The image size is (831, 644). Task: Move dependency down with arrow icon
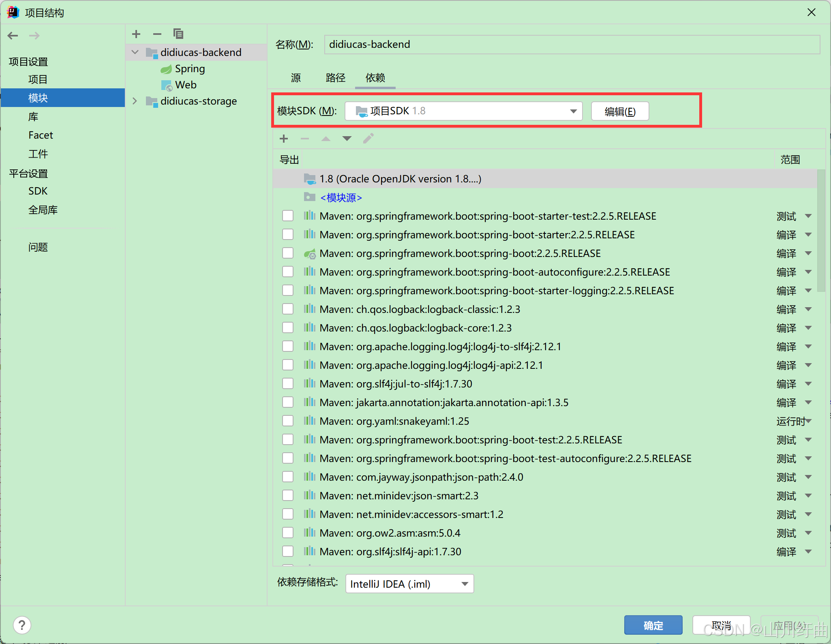point(347,139)
